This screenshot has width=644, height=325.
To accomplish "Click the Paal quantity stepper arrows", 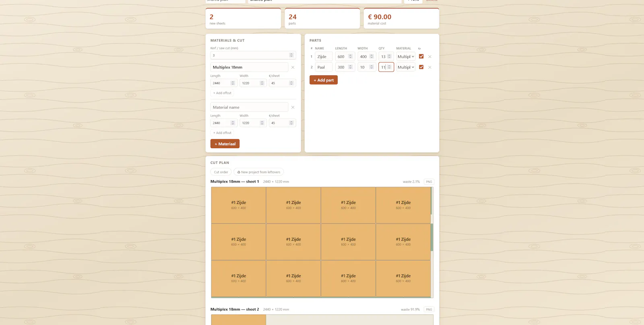I will click(x=389, y=67).
